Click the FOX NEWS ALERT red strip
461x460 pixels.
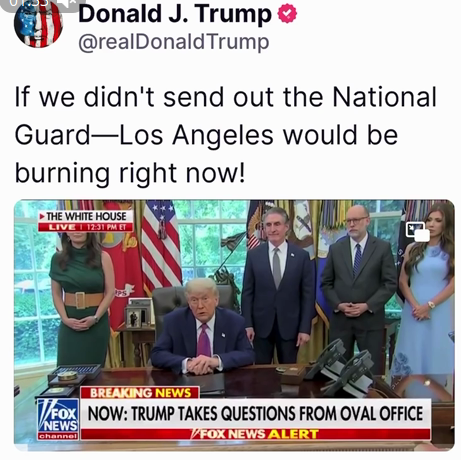click(255, 434)
